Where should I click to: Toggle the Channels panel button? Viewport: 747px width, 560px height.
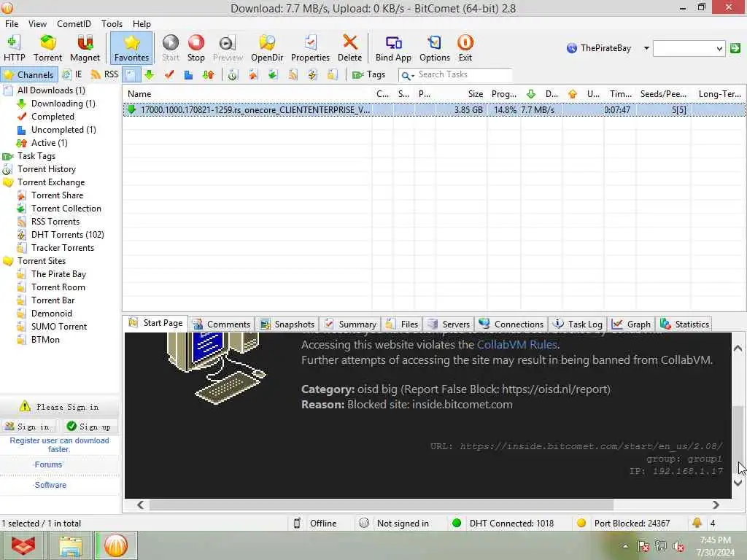click(29, 75)
